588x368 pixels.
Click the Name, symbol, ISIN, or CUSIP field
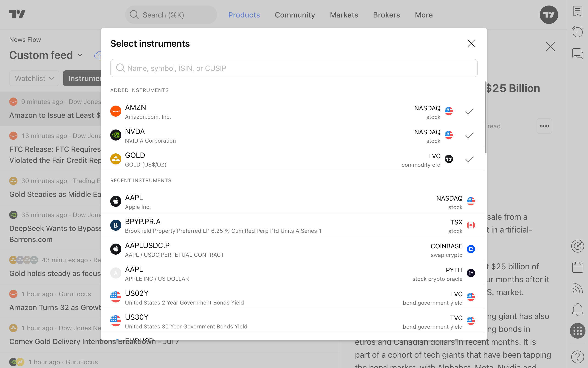click(294, 68)
